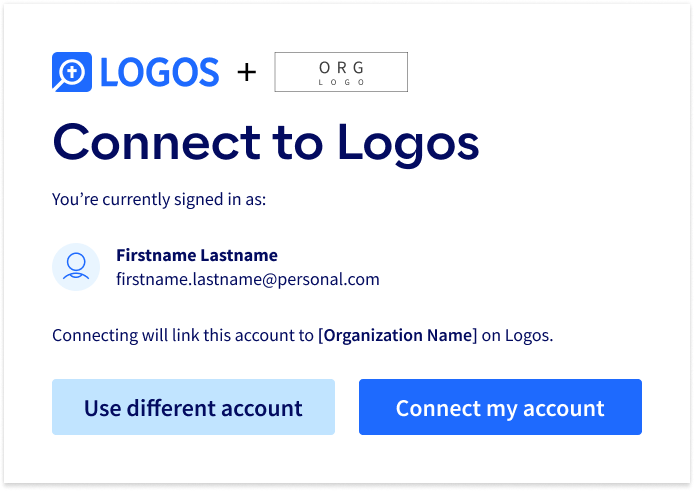The image size is (694, 491).
Task: Click the light blue circle behind avatar
Action: [x=76, y=267]
